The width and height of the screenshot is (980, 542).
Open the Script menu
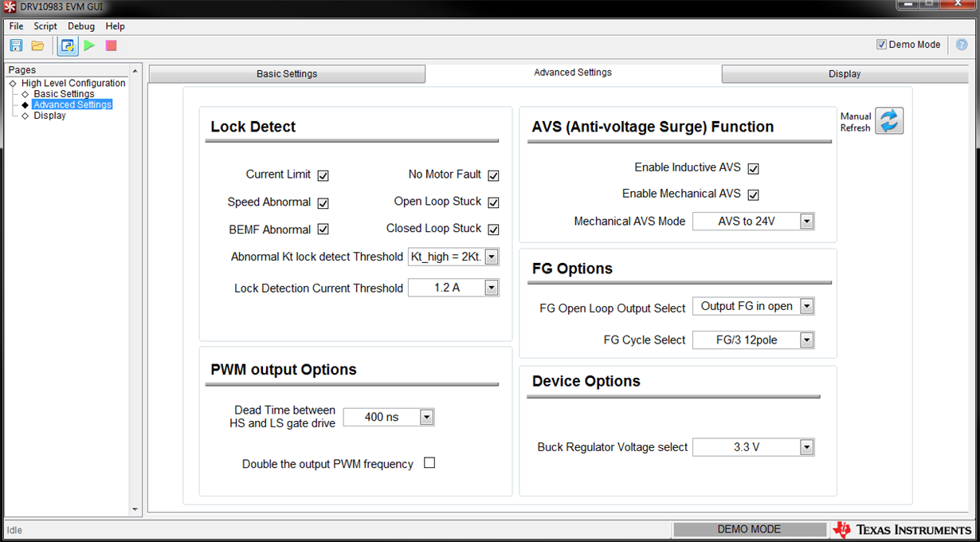pyautogui.click(x=45, y=26)
